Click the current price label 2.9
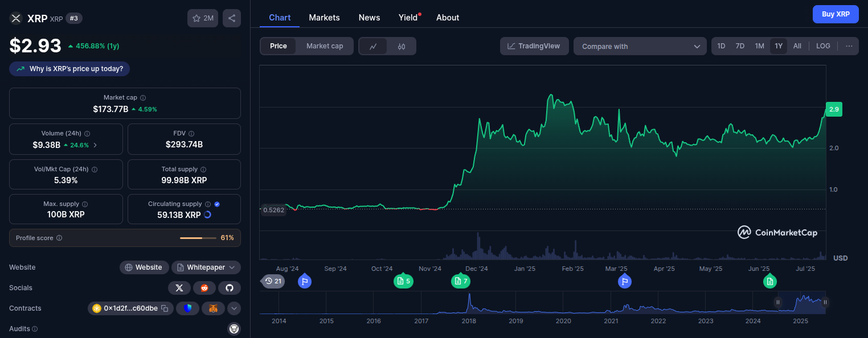 pyautogui.click(x=834, y=109)
